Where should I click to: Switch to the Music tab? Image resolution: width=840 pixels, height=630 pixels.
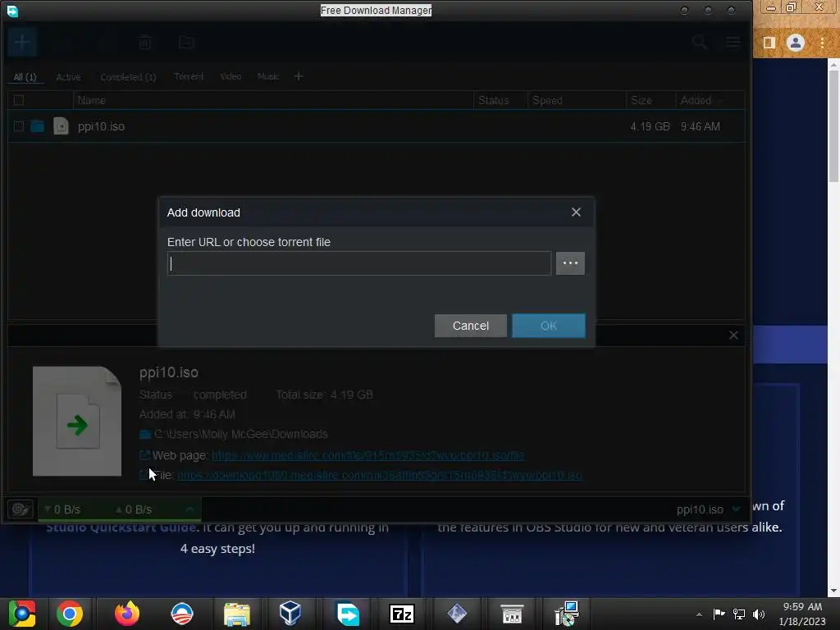point(268,76)
